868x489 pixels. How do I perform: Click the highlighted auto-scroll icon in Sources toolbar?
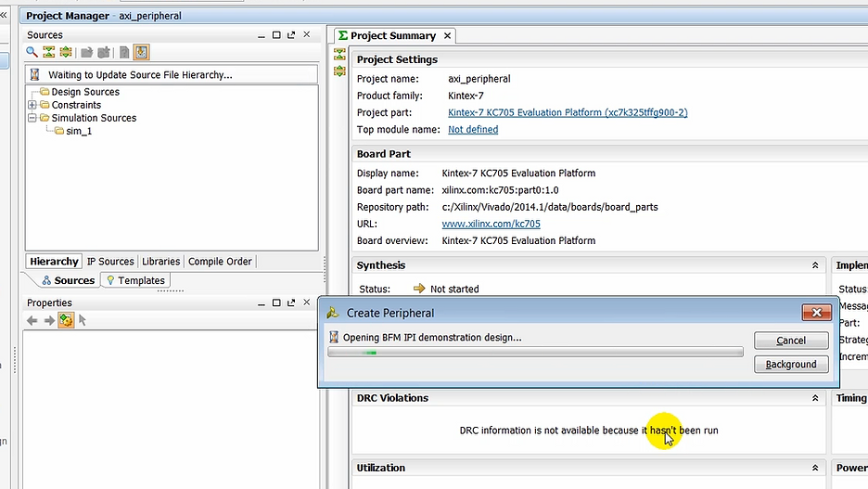point(141,53)
